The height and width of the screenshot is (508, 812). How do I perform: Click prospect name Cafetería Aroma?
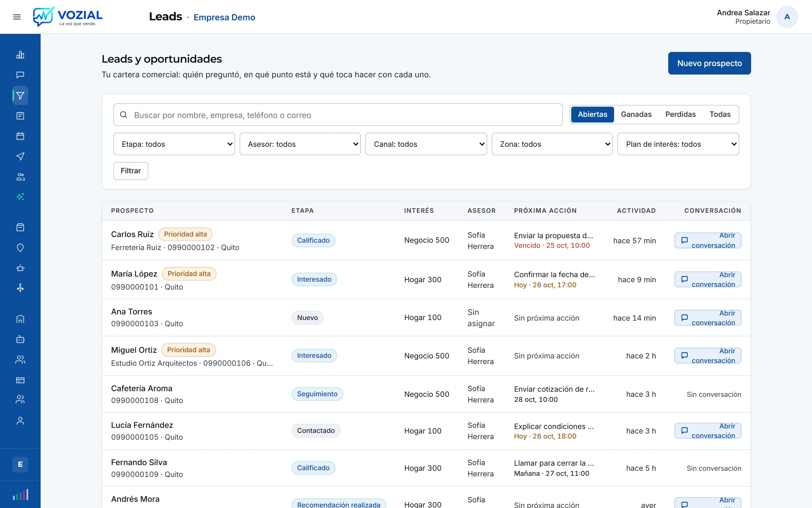pos(142,388)
